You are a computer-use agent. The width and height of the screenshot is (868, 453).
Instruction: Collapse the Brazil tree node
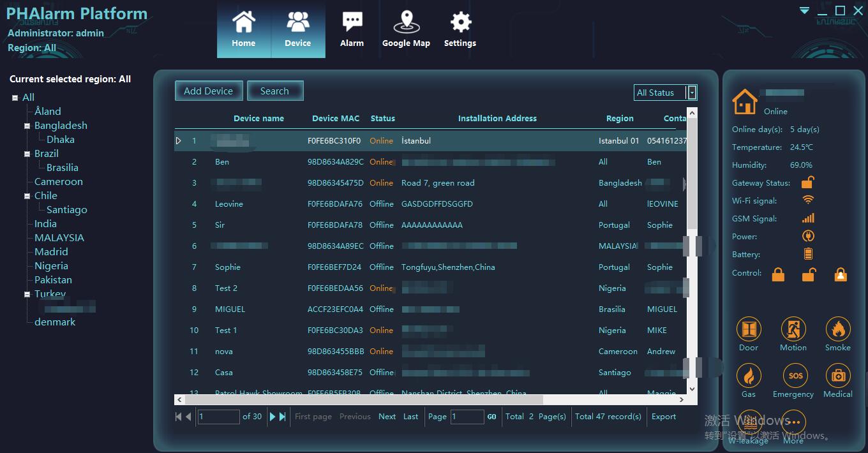coord(27,154)
